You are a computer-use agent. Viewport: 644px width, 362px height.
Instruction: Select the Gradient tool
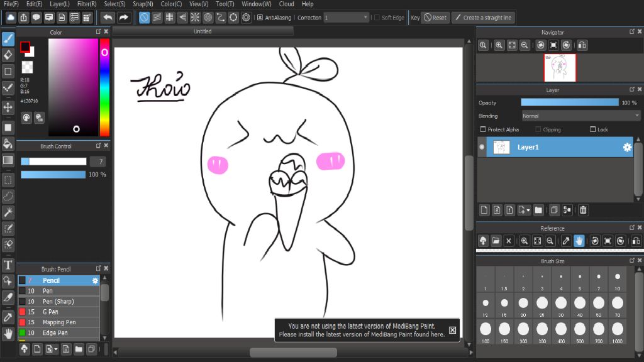point(8,160)
